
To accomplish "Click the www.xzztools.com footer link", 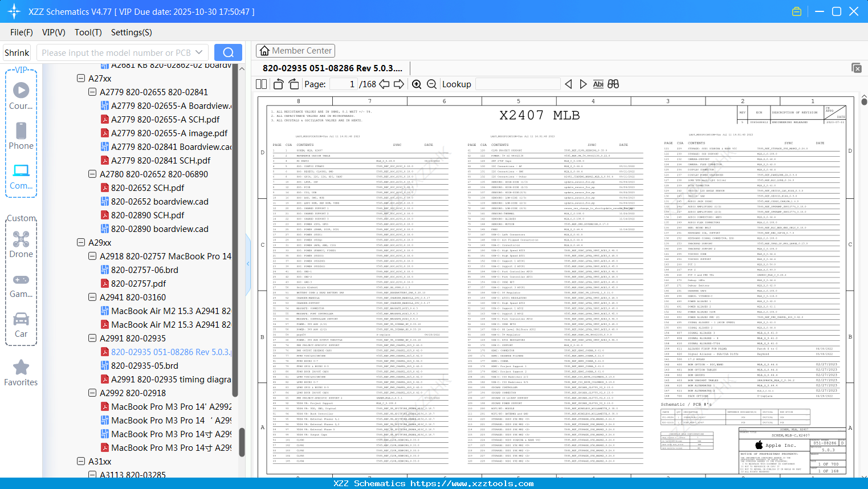I will click(x=472, y=483).
